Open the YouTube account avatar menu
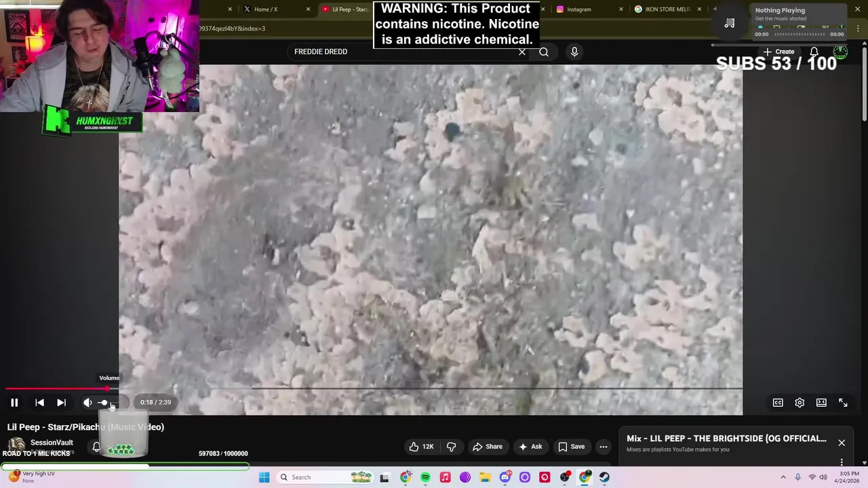868x488 pixels. click(840, 52)
